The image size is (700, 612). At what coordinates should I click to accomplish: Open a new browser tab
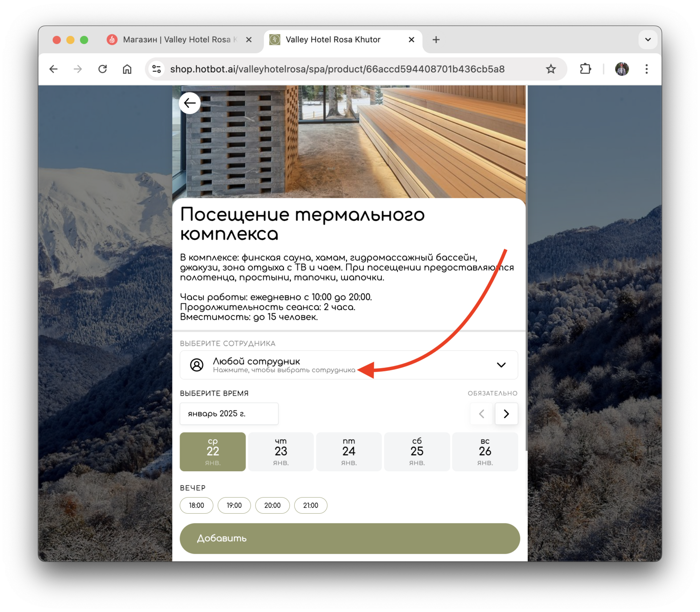point(436,40)
